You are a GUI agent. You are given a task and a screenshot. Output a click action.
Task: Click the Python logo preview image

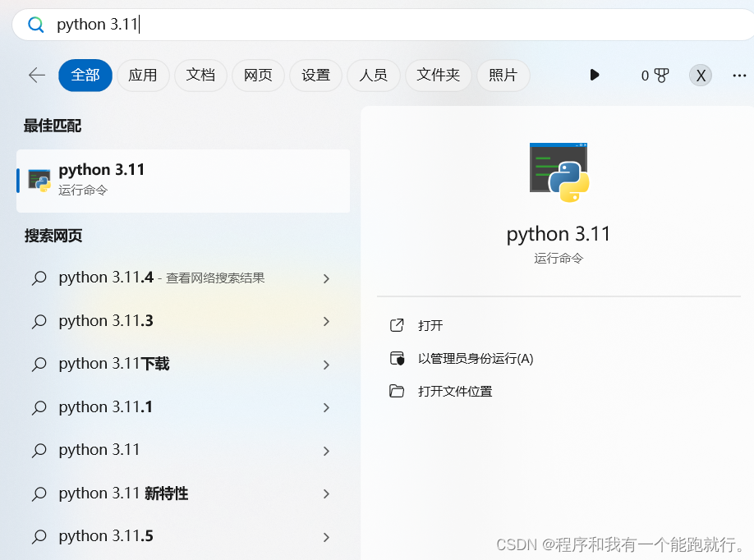pos(559,172)
